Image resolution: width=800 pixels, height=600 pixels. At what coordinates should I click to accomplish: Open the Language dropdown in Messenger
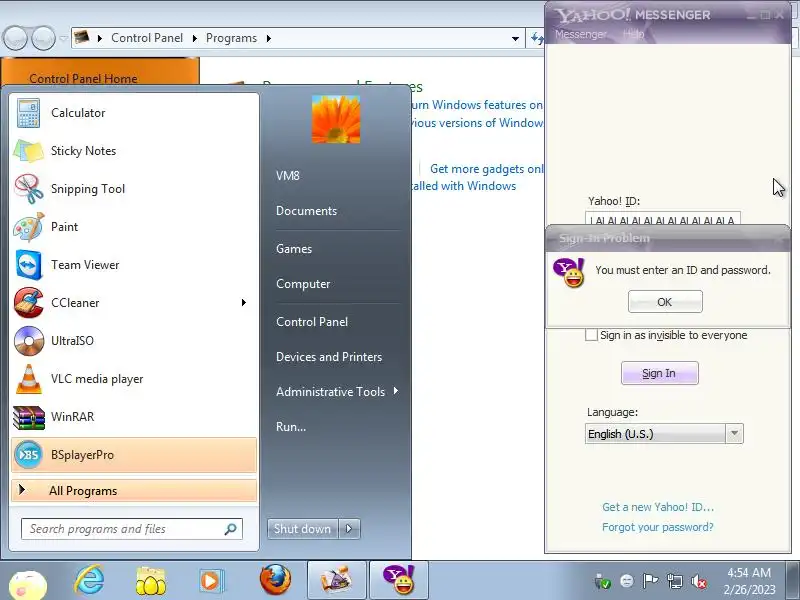pos(734,434)
